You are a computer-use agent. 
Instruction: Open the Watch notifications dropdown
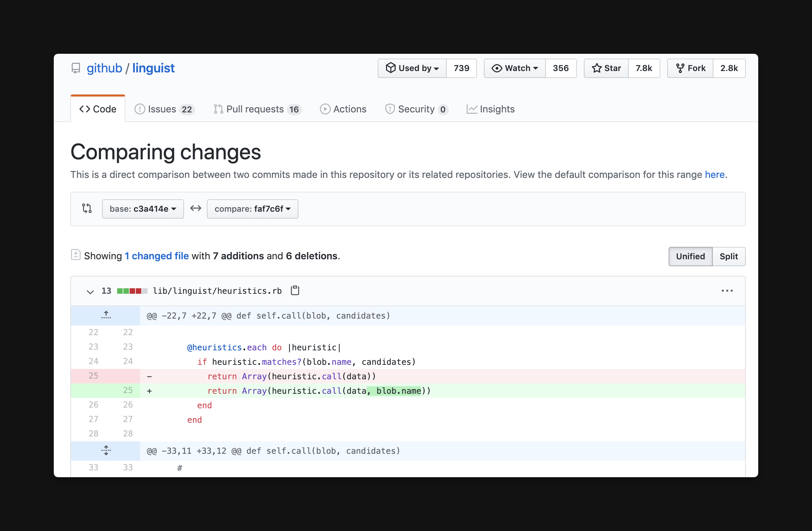(515, 68)
